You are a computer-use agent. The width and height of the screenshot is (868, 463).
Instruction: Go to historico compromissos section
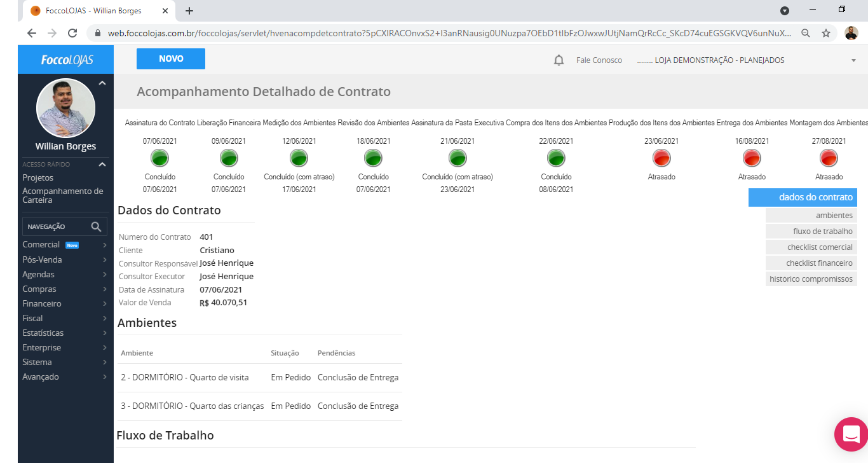click(811, 279)
